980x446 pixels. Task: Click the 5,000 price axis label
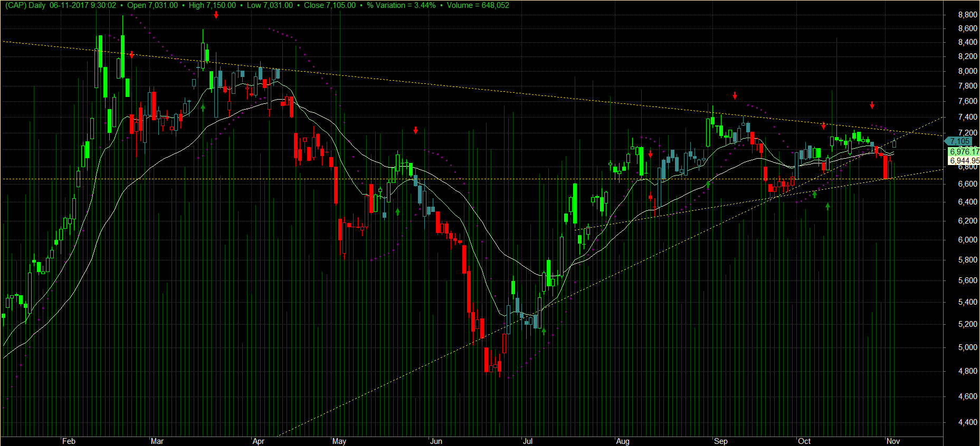[x=967, y=347]
